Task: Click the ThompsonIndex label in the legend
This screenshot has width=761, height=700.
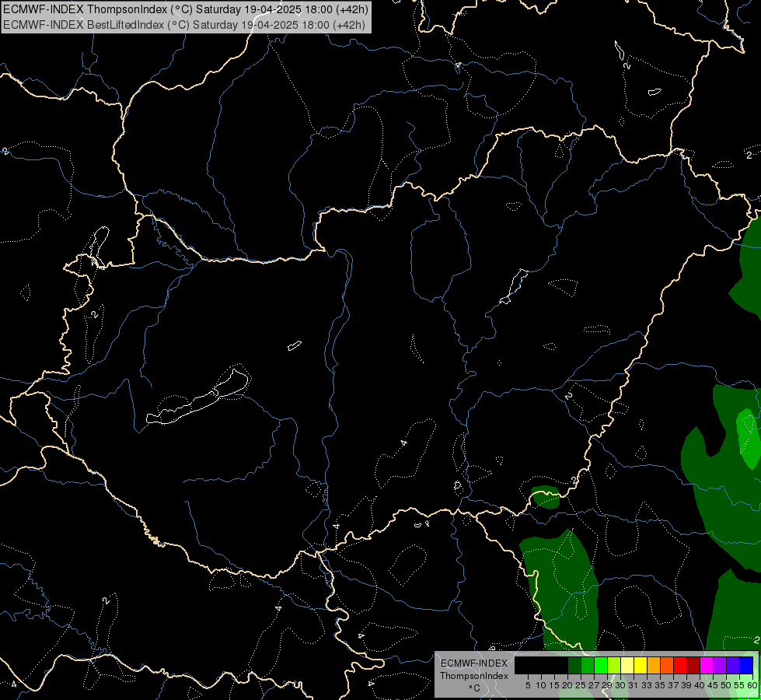Action: [x=474, y=676]
